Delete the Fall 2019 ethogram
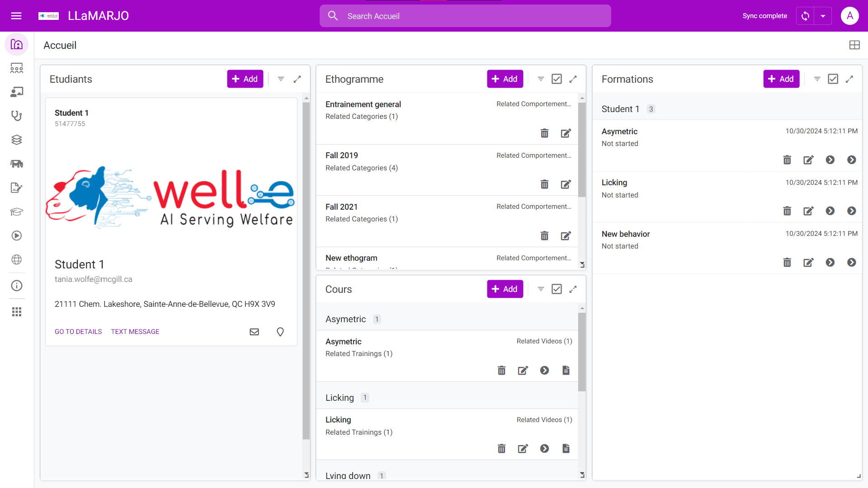The height and width of the screenshot is (488, 868). [544, 184]
